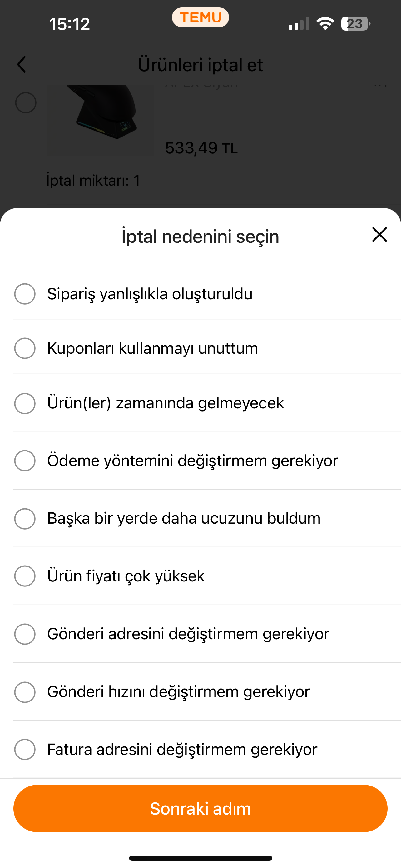Viewport: 401px width, 868px height.
Task: Choose "Ürün(ler) zamanında gelmeyecek" reason
Action: pos(25,403)
